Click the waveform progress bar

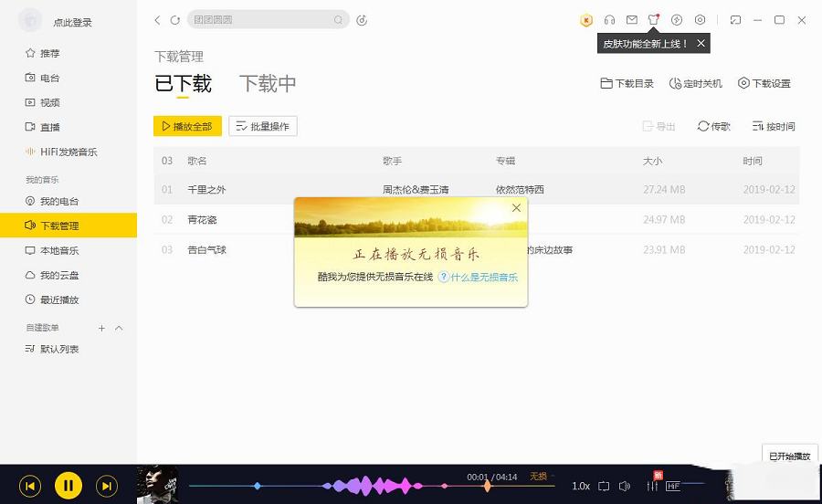coord(371,486)
